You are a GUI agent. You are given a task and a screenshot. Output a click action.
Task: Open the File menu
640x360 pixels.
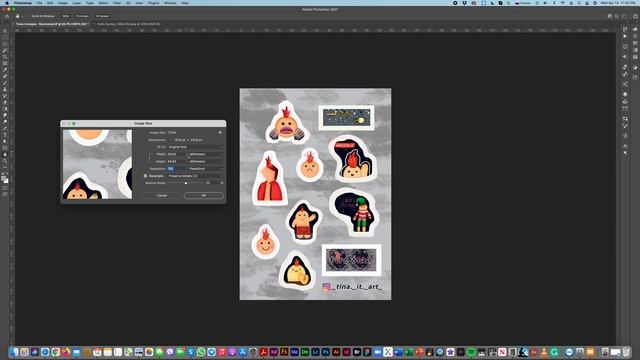point(39,3)
